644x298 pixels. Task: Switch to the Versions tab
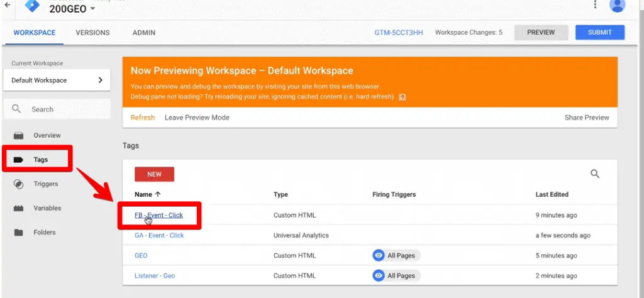(x=92, y=33)
